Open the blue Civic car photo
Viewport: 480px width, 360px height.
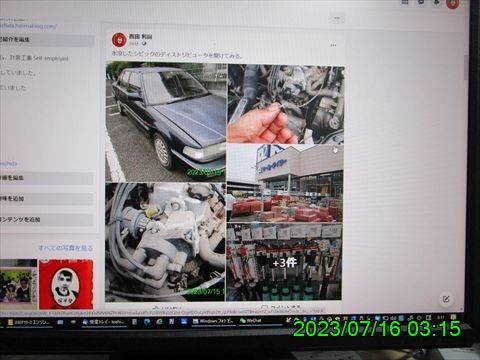pos(166,122)
